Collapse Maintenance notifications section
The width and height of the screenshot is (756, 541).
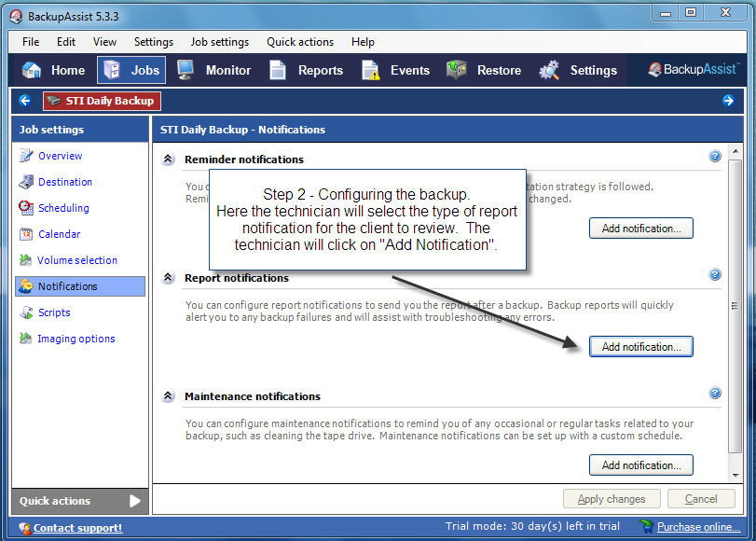tap(169, 396)
